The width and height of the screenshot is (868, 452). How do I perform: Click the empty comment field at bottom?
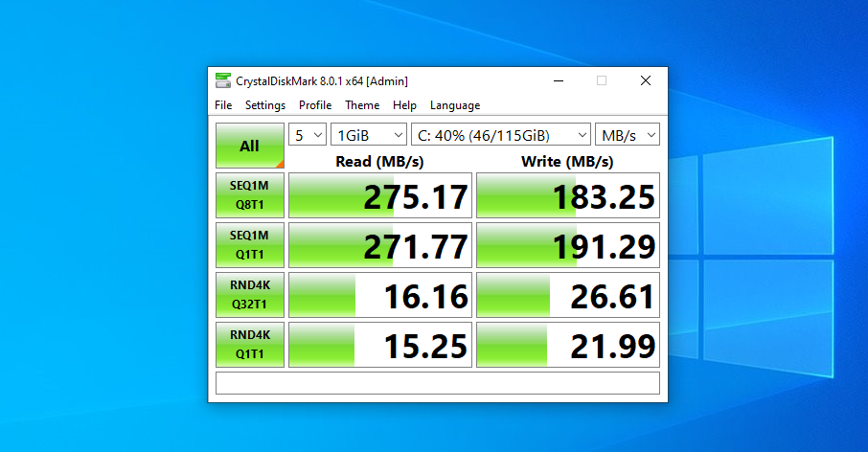click(x=437, y=383)
